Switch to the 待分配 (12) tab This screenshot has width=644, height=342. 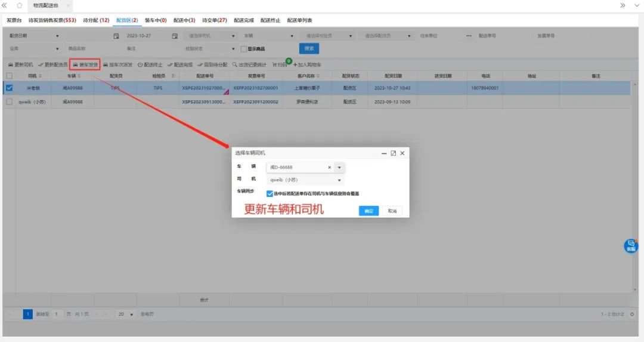96,20
